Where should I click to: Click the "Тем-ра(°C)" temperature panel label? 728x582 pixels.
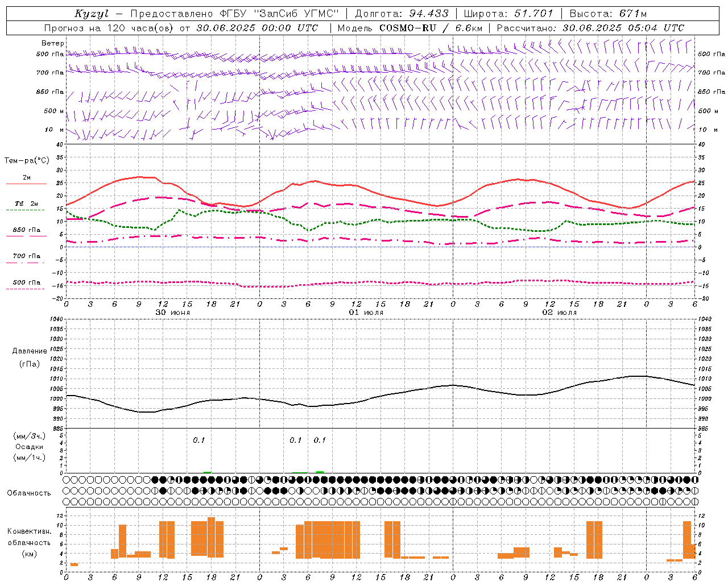pyautogui.click(x=27, y=161)
